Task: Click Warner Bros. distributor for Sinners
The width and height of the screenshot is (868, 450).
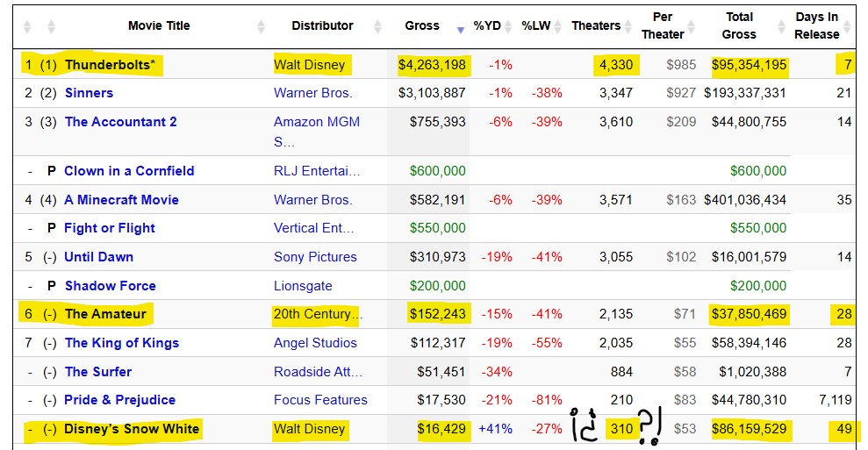Action: pyautogui.click(x=312, y=93)
